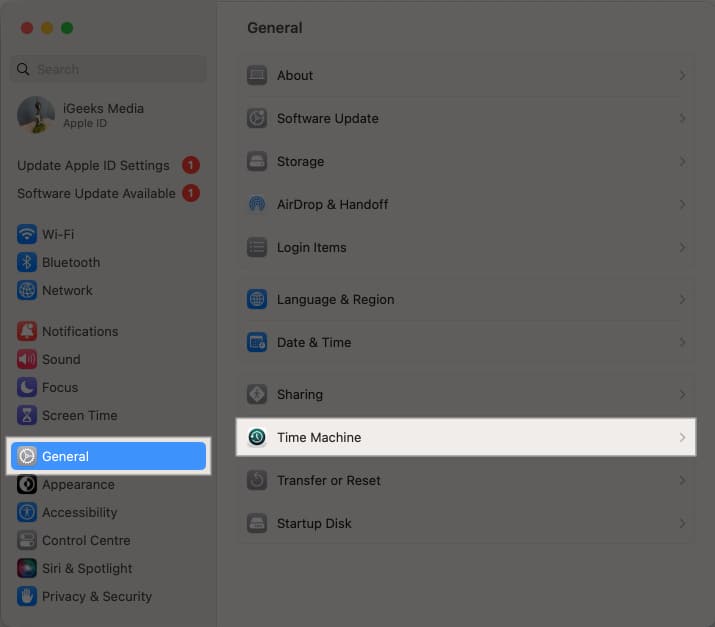Expand the Sharing row chevron
715x627 pixels.
[682, 394]
